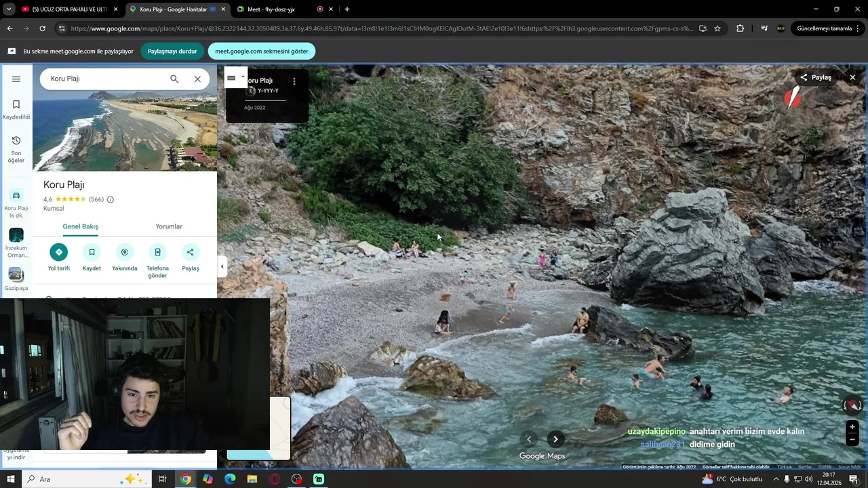868x488 pixels.
Task: Bookmark this page with the star
Action: pos(717,28)
